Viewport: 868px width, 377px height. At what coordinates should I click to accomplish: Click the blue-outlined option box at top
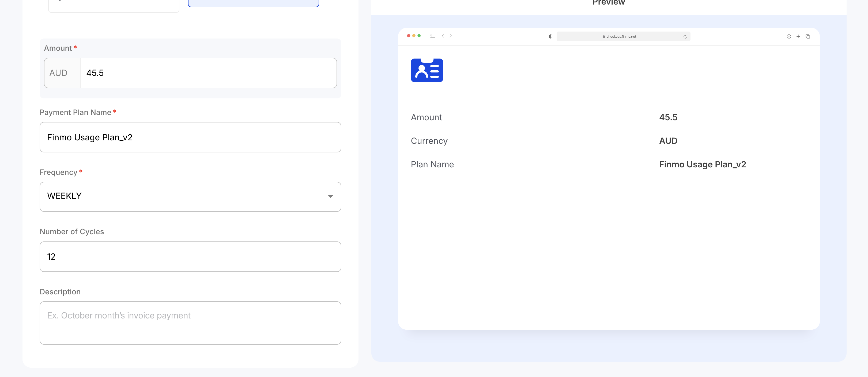click(253, 3)
